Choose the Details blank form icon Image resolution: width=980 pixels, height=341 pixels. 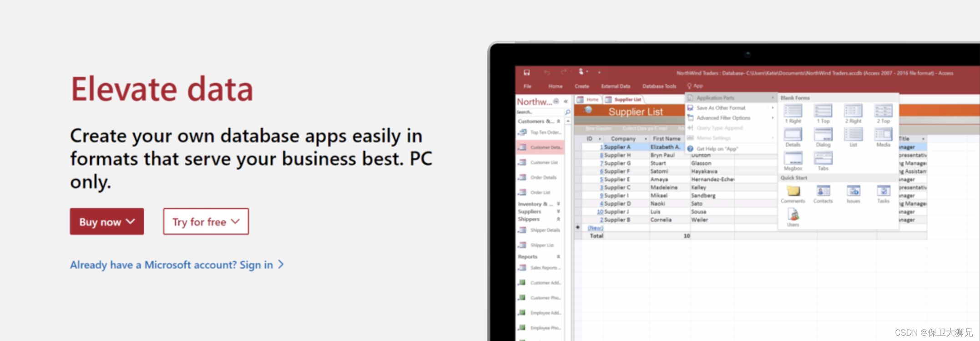[x=793, y=137]
